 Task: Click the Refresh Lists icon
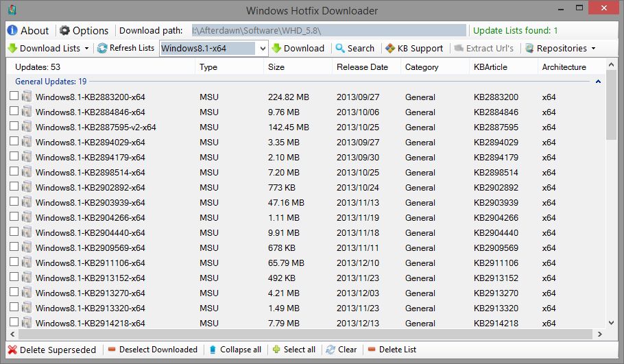[102, 48]
